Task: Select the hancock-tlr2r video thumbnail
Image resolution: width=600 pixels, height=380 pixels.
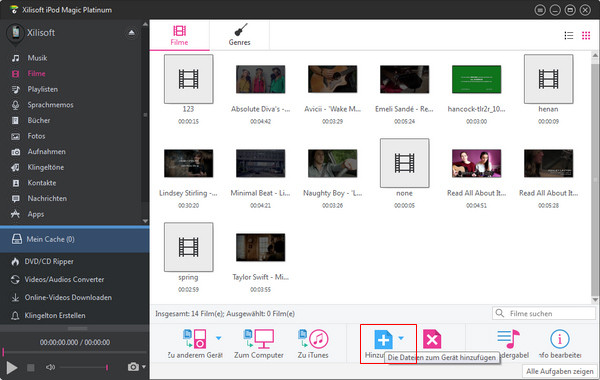Action: point(476,79)
